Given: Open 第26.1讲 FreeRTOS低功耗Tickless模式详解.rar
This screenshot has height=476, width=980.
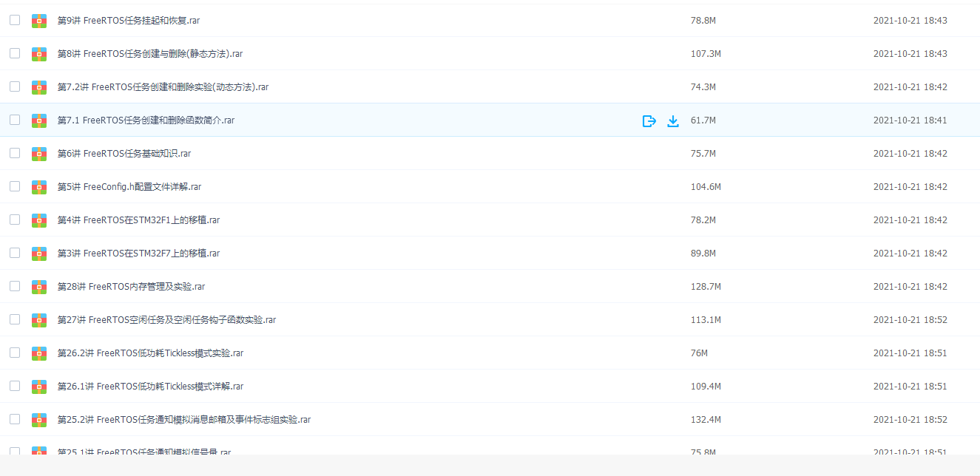Looking at the screenshot, I should tap(150, 387).
